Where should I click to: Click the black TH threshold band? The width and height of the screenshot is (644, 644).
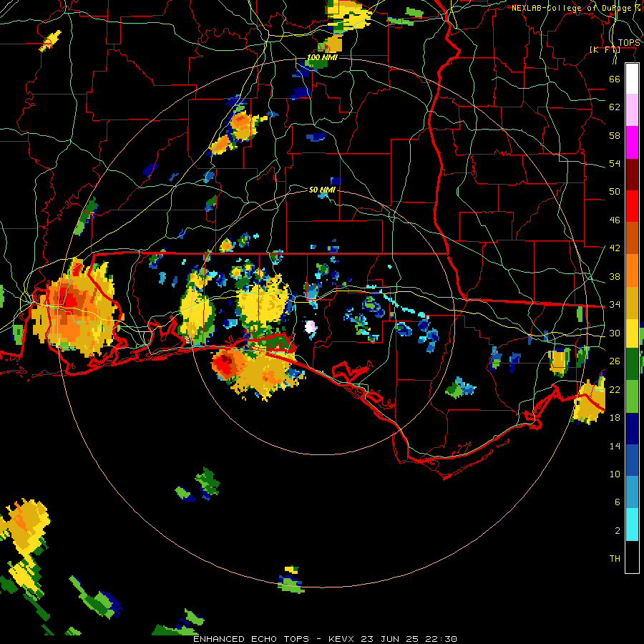click(x=632, y=557)
